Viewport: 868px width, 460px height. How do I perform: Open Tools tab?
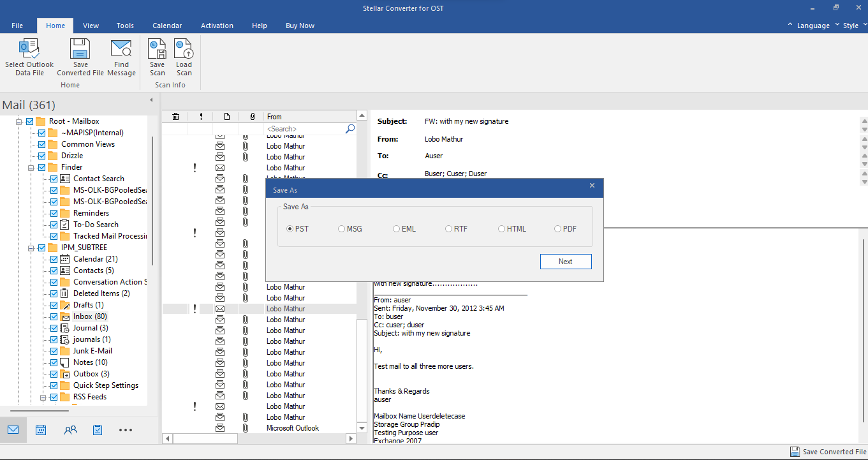125,26
